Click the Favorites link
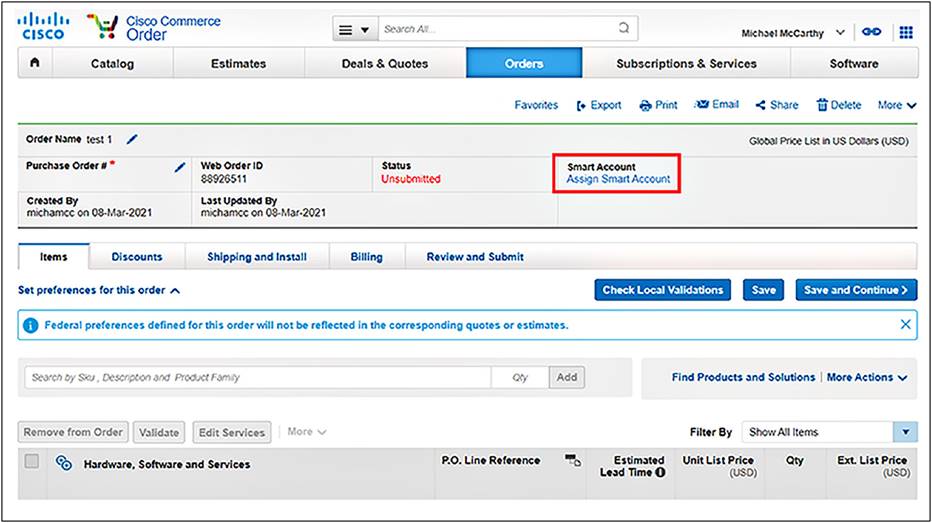The width and height of the screenshot is (932, 523). 536,105
